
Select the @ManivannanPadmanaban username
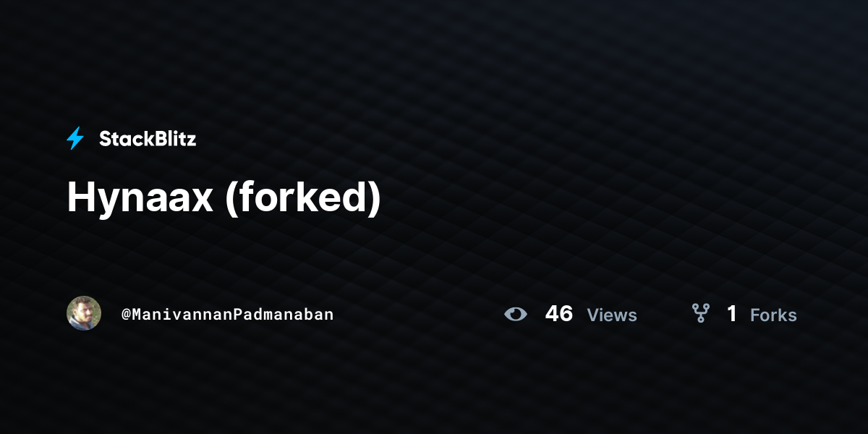pyautogui.click(x=228, y=315)
